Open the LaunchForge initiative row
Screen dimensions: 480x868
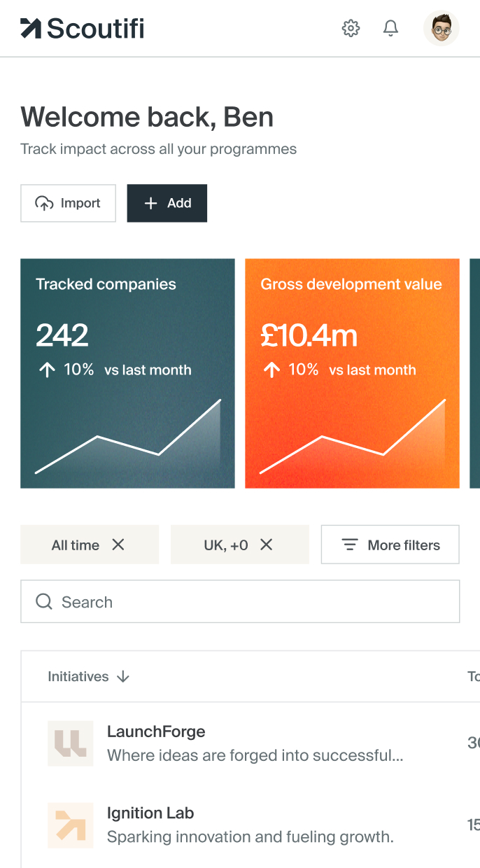click(255, 743)
